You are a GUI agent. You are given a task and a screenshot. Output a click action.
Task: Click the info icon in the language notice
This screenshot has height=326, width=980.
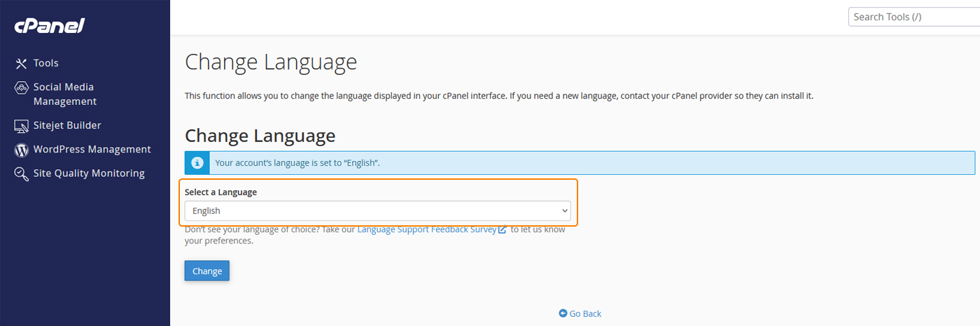pos(197,163)
